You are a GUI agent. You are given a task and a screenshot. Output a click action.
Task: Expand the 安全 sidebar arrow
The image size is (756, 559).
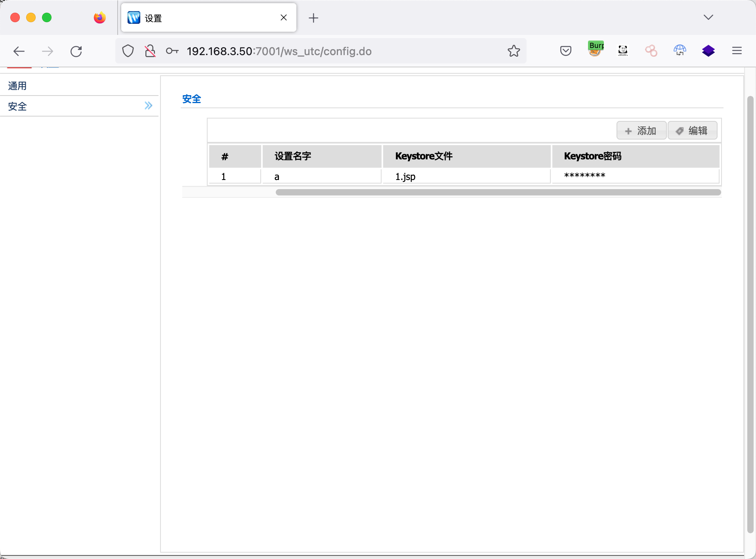point(148,106)
